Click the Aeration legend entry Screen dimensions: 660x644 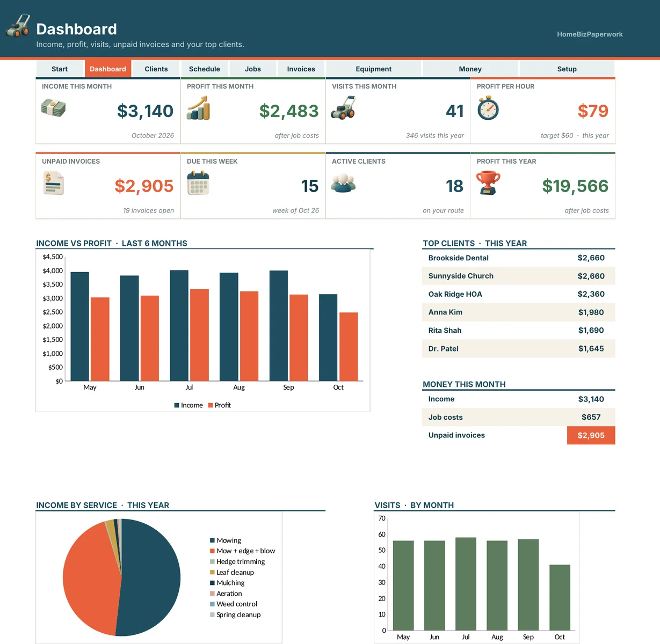click(x=226, y=594)
